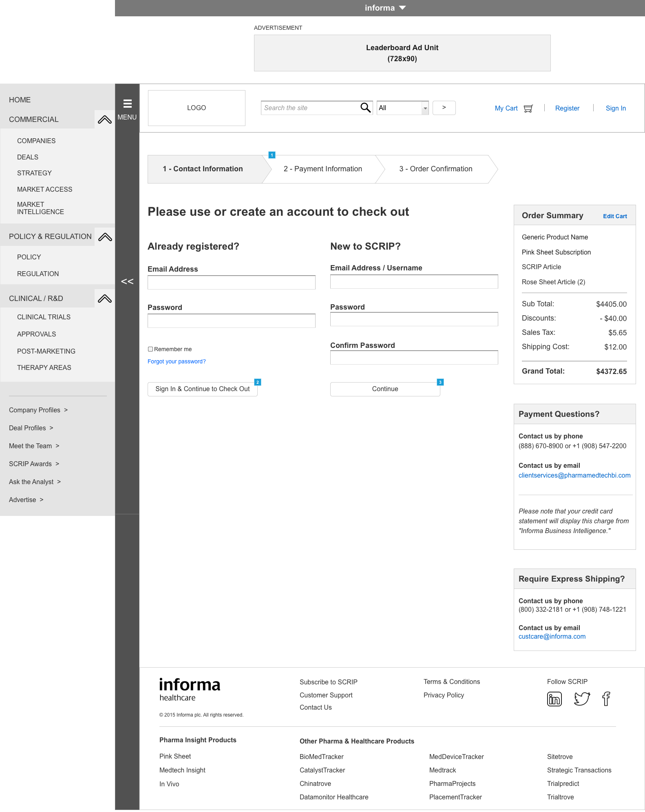Open DEALS menu item
The width and height of the screenshot is (645, 812).
(28, 157)
